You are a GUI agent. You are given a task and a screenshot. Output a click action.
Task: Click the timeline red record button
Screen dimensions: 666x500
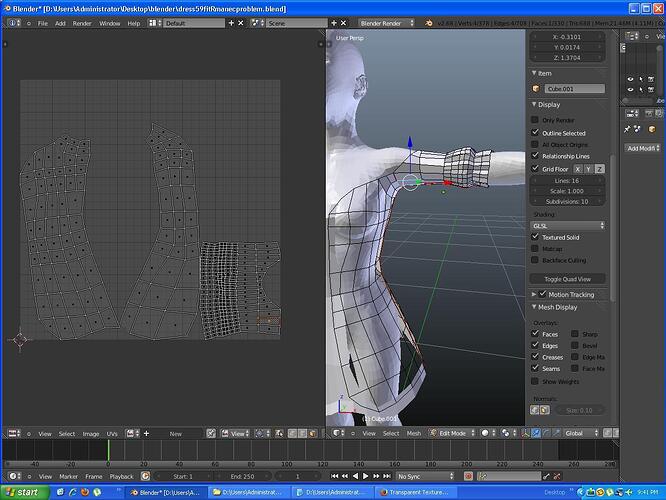(x=468, y=476)
